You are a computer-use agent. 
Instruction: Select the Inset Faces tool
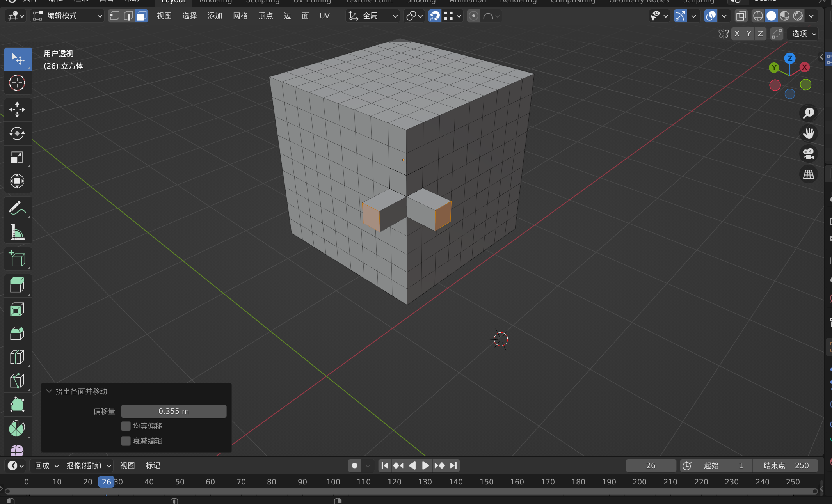17,310
